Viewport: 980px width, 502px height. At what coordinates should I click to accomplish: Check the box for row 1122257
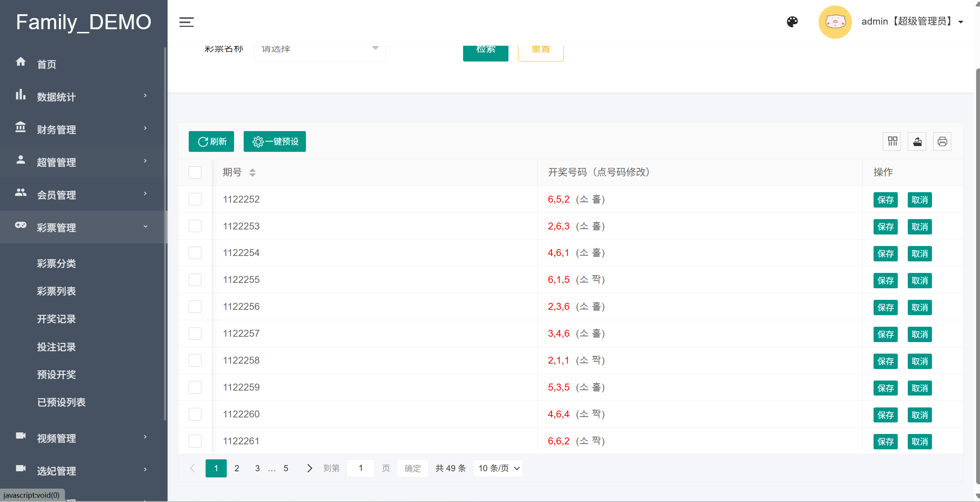195,334
